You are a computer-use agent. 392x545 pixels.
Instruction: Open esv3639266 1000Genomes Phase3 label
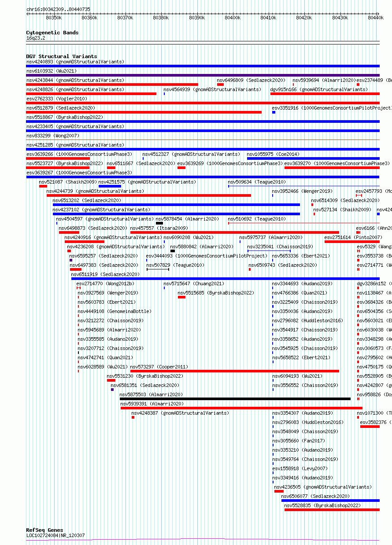pos(79,154)
